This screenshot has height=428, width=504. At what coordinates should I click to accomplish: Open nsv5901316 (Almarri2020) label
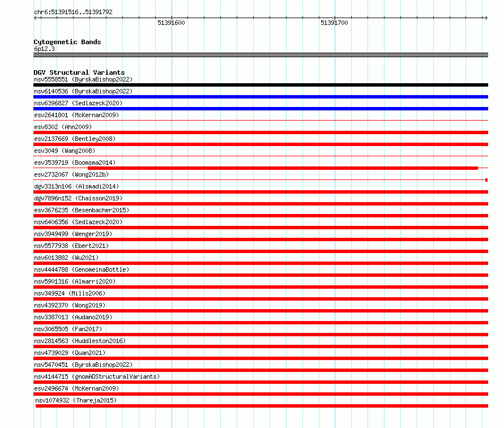tap(75, 281)
